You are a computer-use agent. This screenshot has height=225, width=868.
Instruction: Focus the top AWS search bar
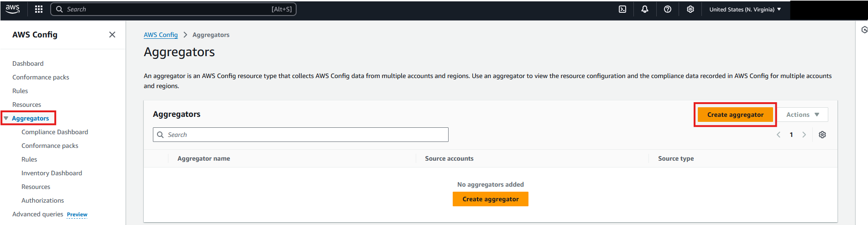click(x=173, y=9)
